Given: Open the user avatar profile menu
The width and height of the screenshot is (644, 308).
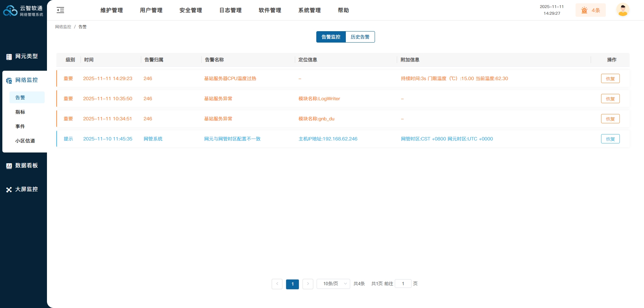Looking at the screenshot, I should coord(623,10).
